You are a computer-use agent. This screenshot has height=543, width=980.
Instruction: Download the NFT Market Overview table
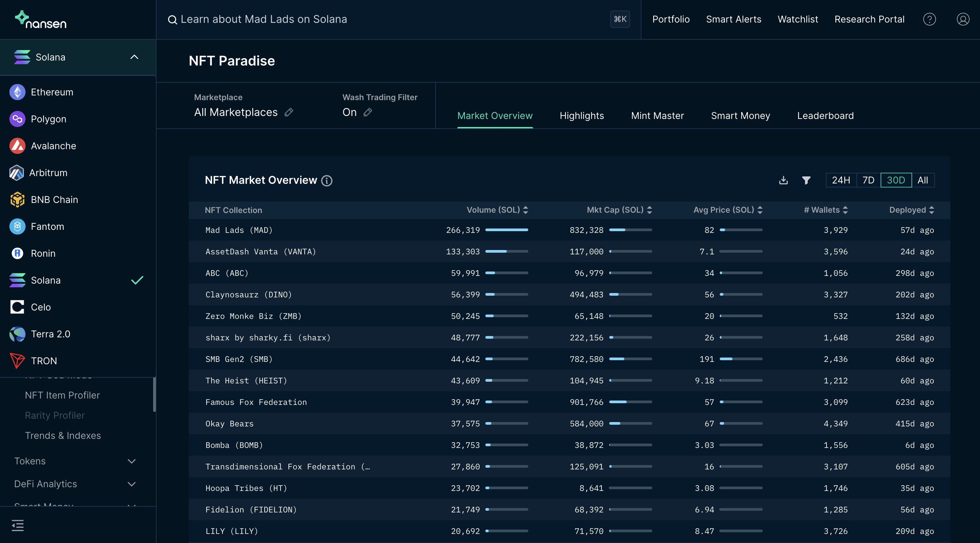783,180
